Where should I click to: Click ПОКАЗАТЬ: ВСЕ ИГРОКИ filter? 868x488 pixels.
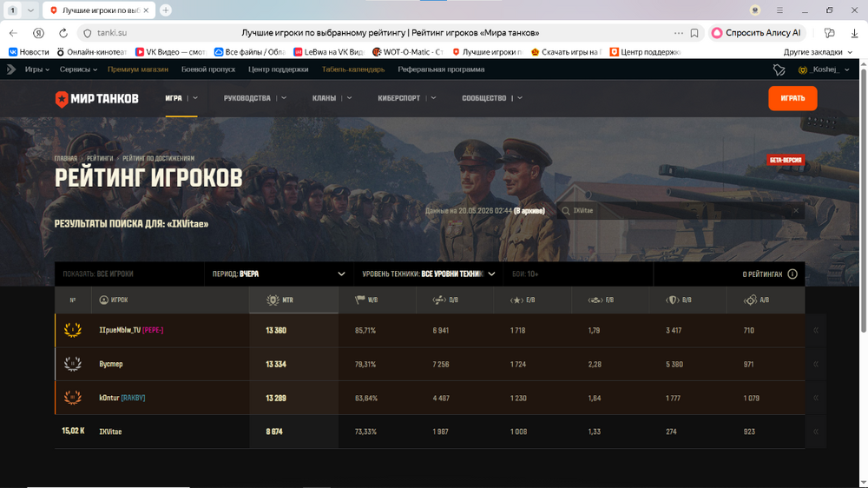click(129, 274)
